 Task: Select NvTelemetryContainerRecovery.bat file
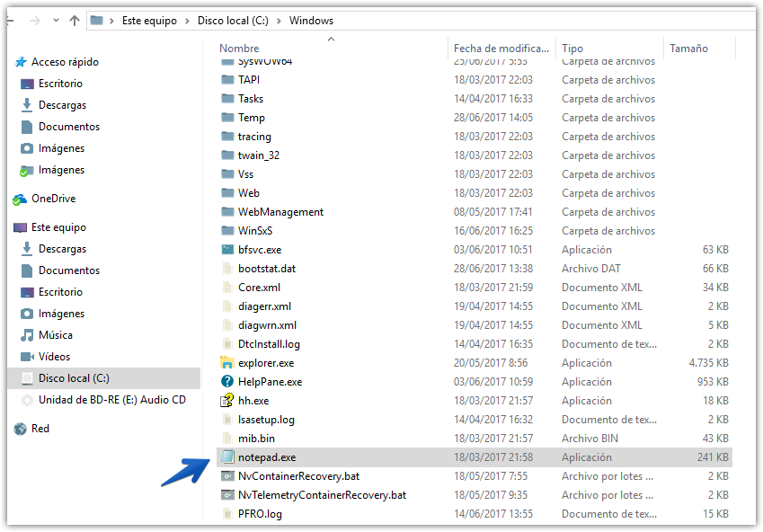tap(322, 495)
